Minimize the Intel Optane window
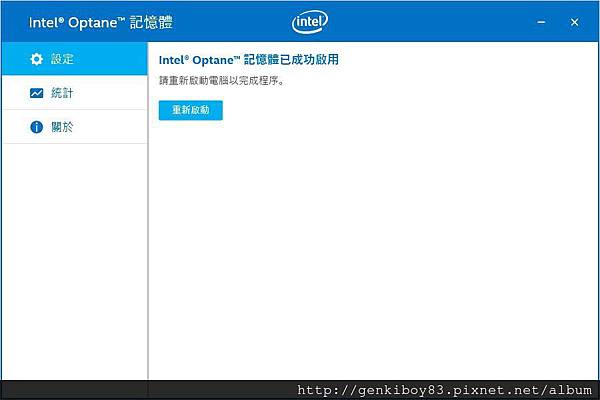The width and height of the screenshot is (600, 400). [541, 22]
